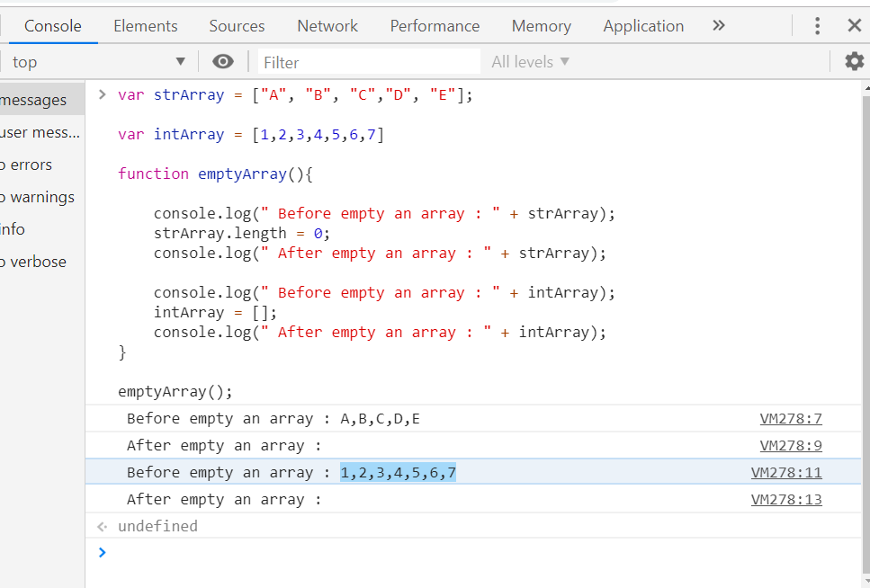The height and width of the screenshot is (588, 870).
Task: Create a live expression with the eye icon
Action: pos(222,61)
